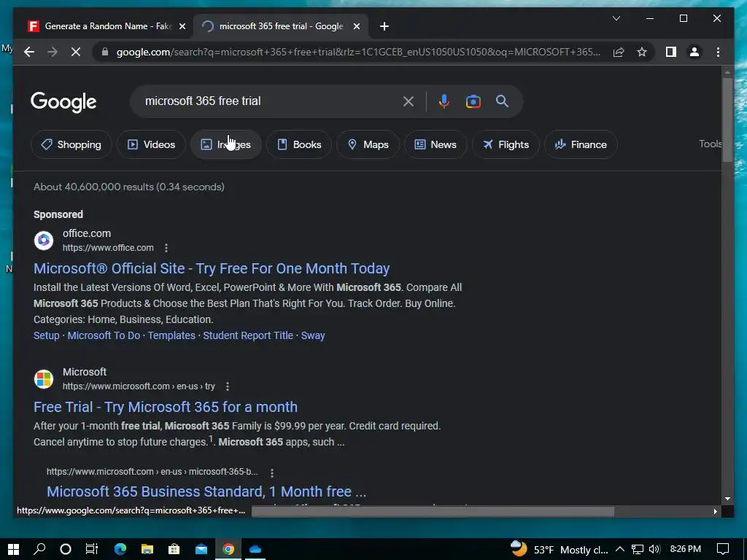Screen dimensions: 747x560
Task: Open File Explorer from taskbar
Action: [x=147, y=549]
